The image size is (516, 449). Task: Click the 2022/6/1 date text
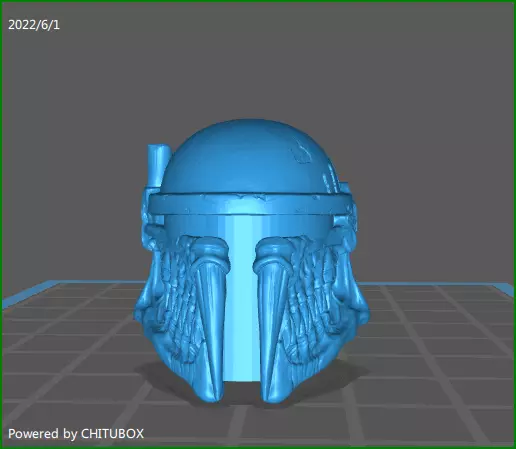(34, 25)
